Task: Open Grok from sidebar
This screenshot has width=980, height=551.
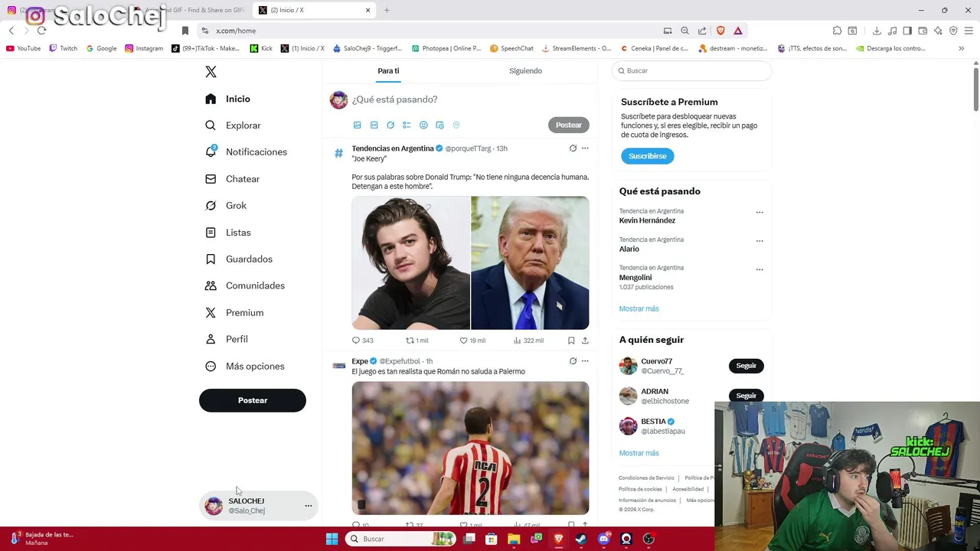Action: click(x=226, y=206)
